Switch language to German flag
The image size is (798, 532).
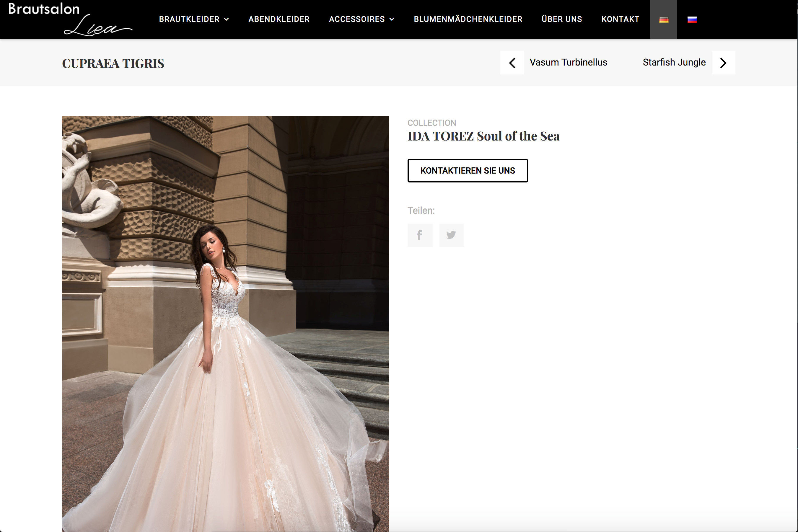pyautogui.click(x=664, y=20)
